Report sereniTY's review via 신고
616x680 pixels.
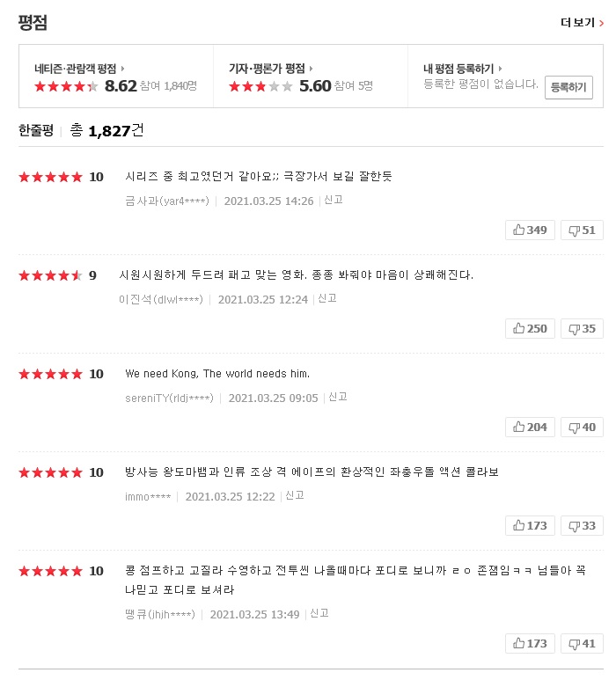click(338, 397)
